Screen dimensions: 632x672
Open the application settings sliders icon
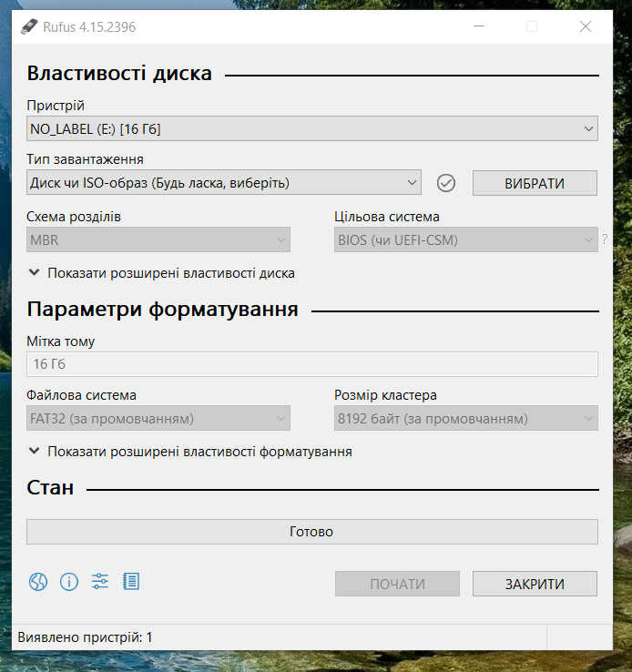[x=100, y=582]
